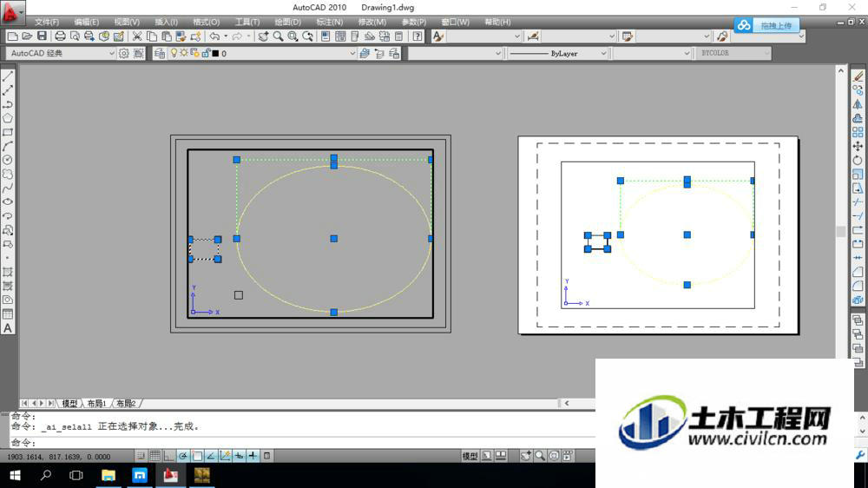Open the BYCOLOR plot style dropdown
This screenshot has width=868, height=488.
766,53
